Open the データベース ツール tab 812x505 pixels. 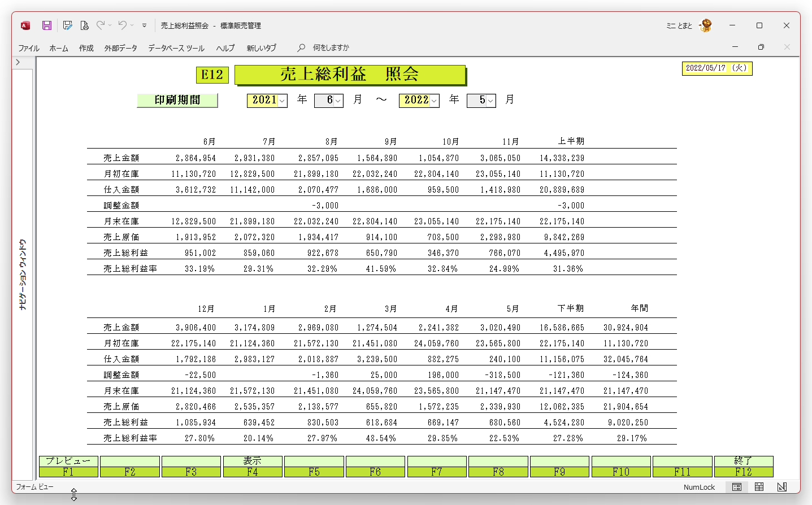pyautogui.click(x=176, y=48)
